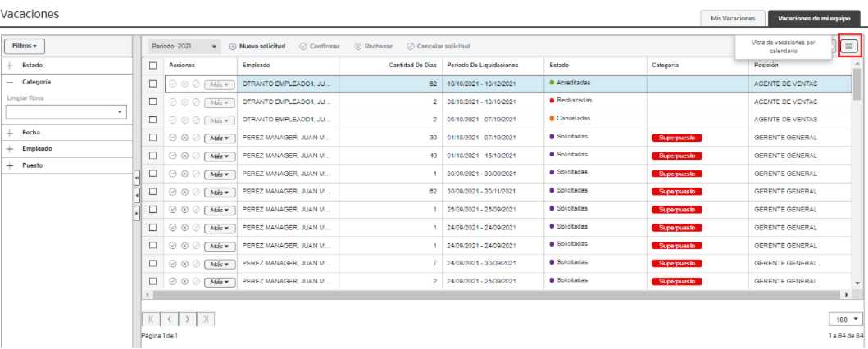Reject the 25/09/2021 - 25/09/2021 request icon

coord(184,210)
